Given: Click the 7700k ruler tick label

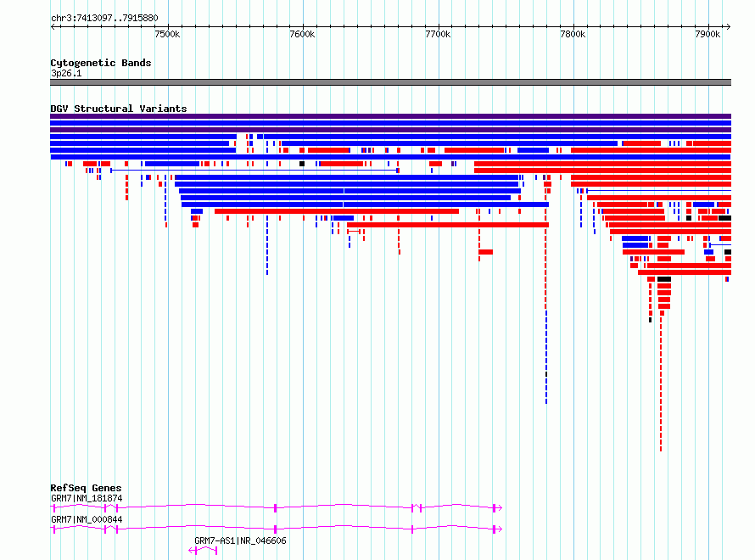Looking at the screenshot, I should point(438,34).
